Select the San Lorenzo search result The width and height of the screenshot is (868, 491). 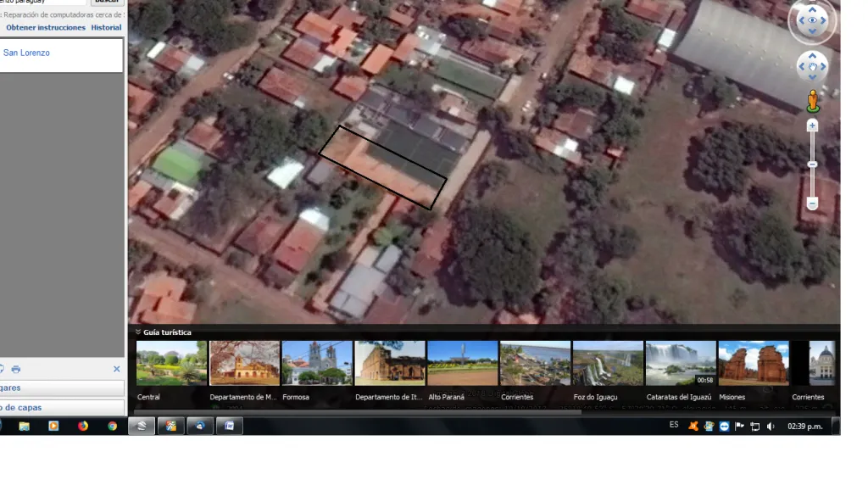click(x=26, y=53)
